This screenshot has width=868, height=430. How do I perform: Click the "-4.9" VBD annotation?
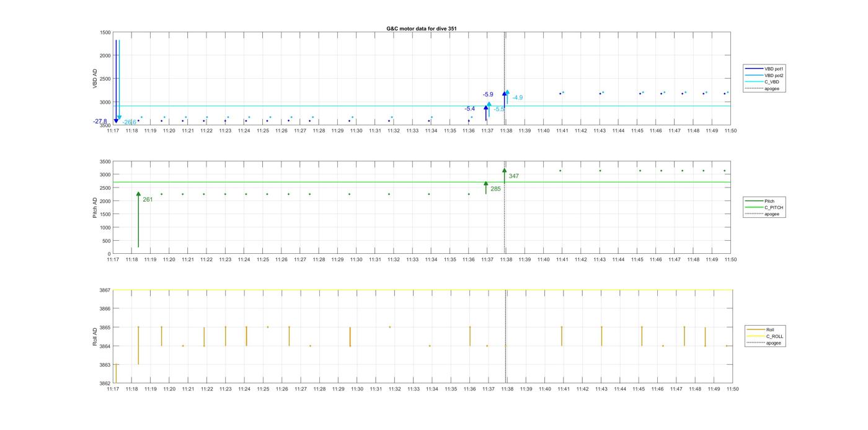point(518,97)
